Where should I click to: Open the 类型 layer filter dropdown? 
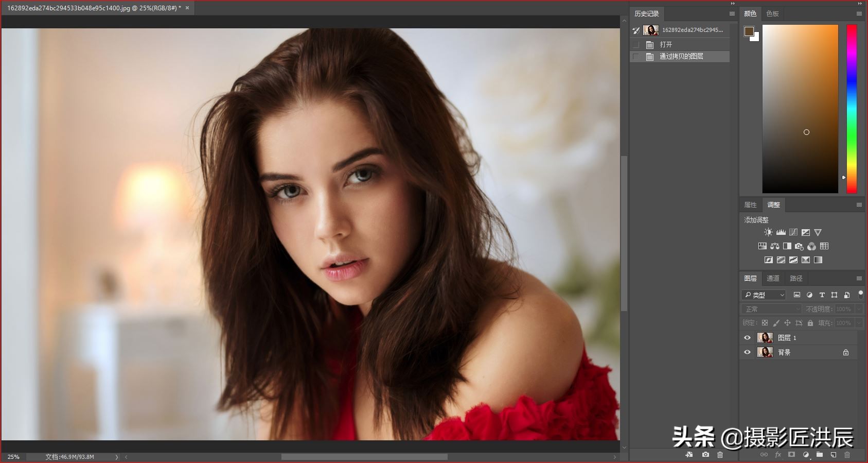pos(764,295)
